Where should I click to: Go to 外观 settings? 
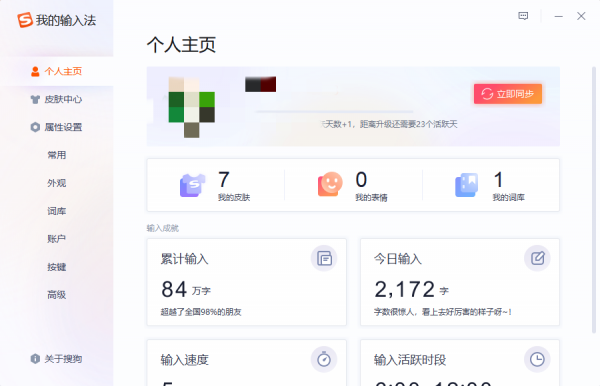click(x=57, y=183)
